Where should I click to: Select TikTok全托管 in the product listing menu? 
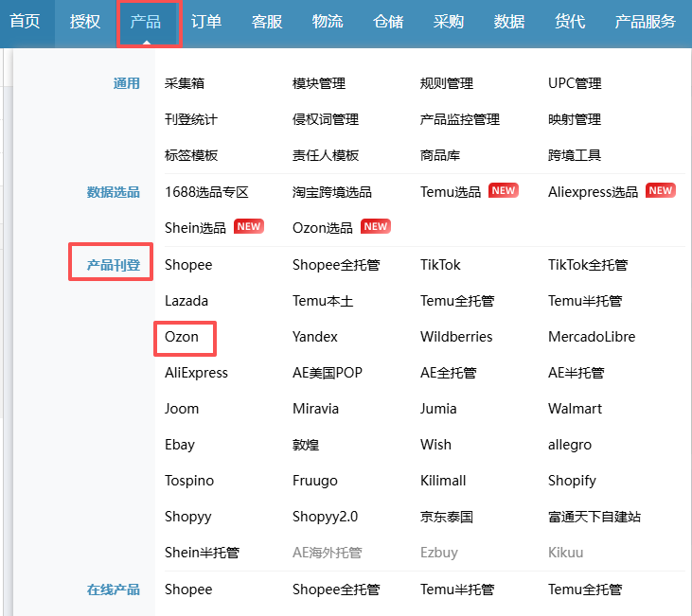(x=587, y=265)
